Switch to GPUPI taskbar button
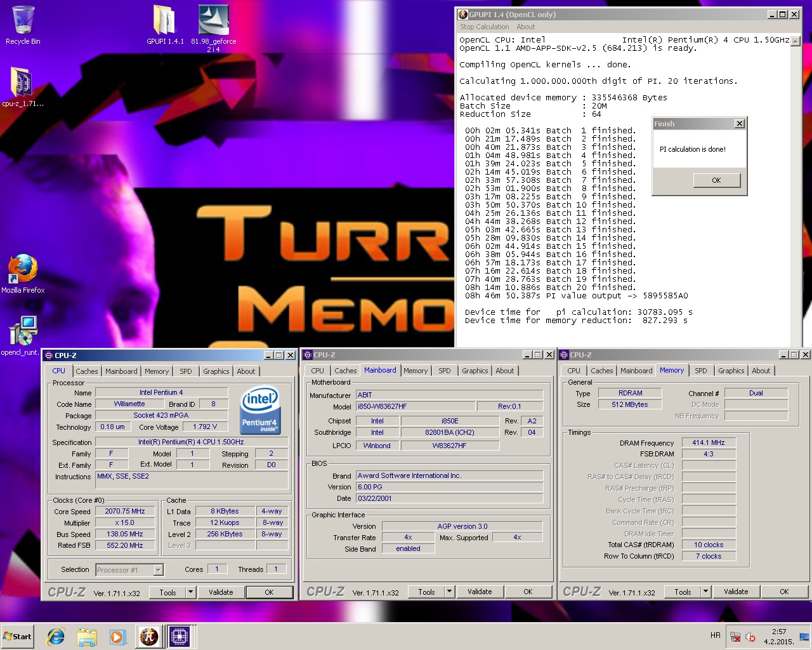 149,637
